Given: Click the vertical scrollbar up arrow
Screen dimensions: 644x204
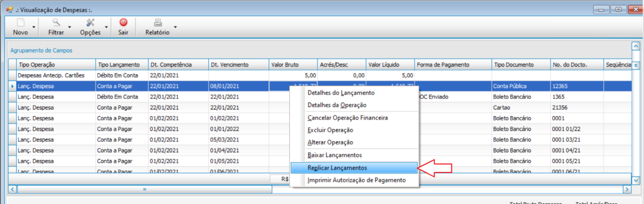Looking at the screenshot, I should tap(636, 46).
